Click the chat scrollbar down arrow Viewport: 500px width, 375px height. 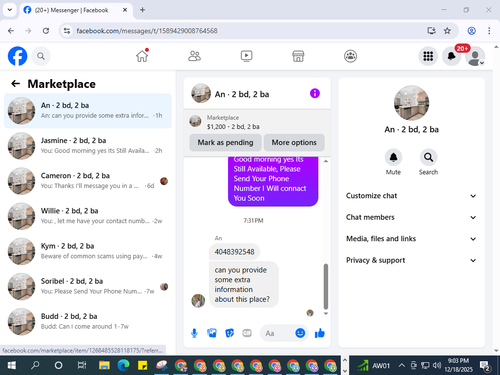pos(326,313)
